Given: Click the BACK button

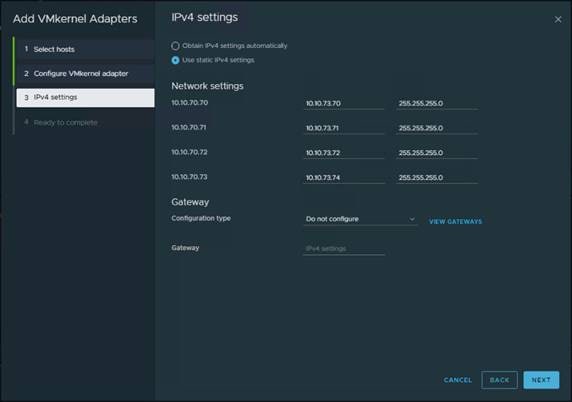Looking at the screenshot, I should (499, 380).
